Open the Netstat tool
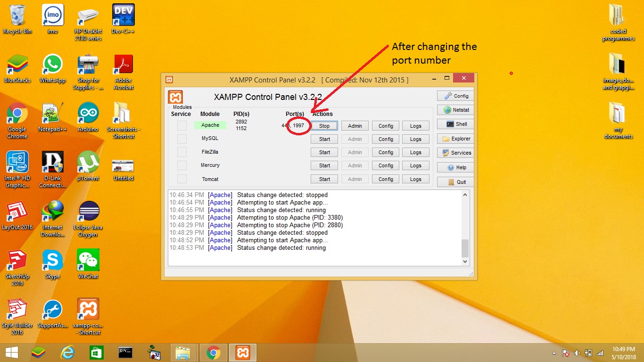Screen dimensions: 644x362 click(455, 110)
